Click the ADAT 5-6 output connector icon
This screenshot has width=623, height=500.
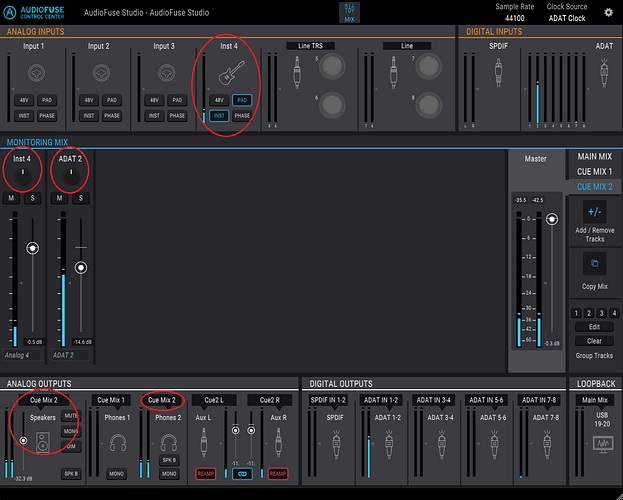click(494, 444)
